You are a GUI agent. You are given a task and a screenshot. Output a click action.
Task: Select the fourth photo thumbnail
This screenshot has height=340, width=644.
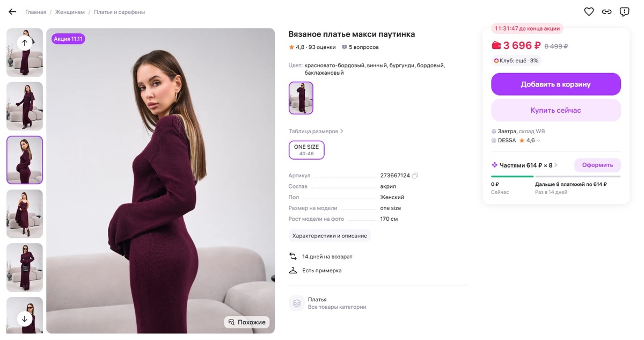click(x=25, y=214)
